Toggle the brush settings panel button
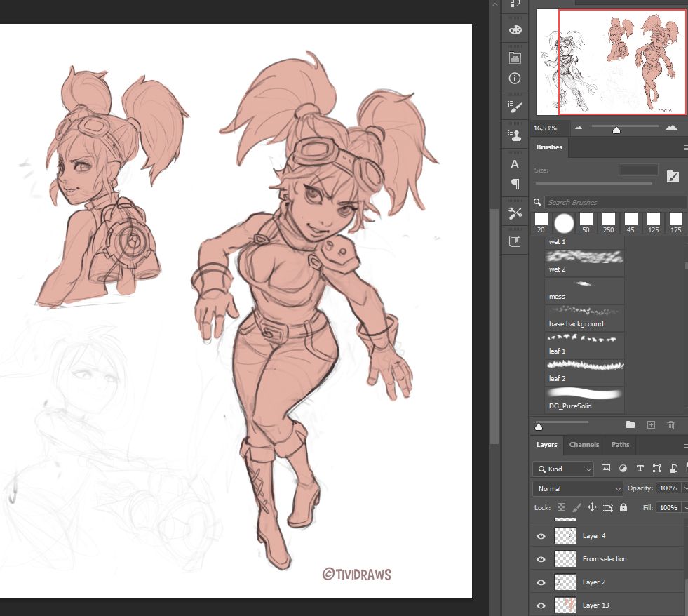Screen dimensions: 688x616 pyautogui.click(x=673, y=177)
